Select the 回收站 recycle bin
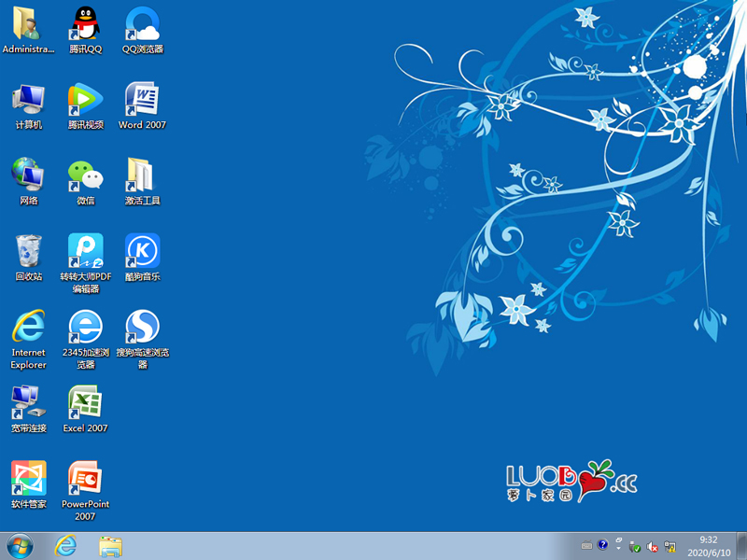This screenshot has height=560, width=747. [x=28, y=258]
